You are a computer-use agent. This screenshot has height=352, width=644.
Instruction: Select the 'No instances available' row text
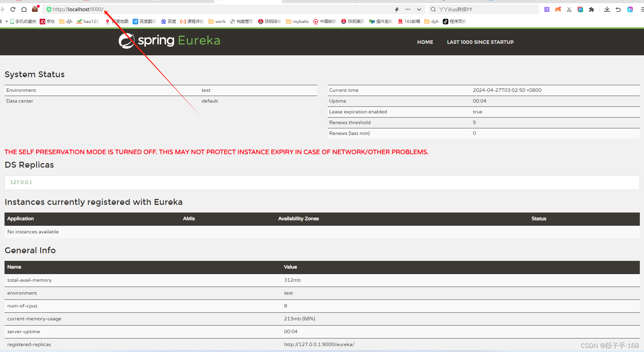point(33,232)
